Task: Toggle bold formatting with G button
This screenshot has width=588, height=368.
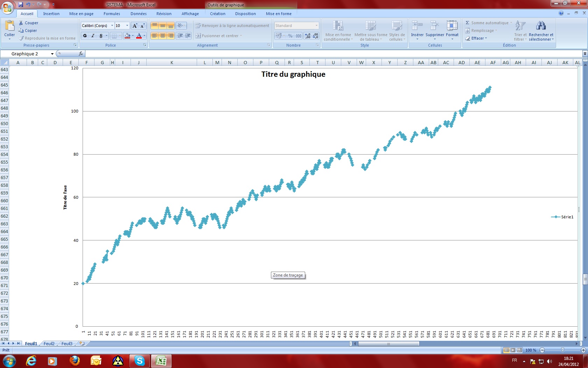Action: tap(85, 36)
